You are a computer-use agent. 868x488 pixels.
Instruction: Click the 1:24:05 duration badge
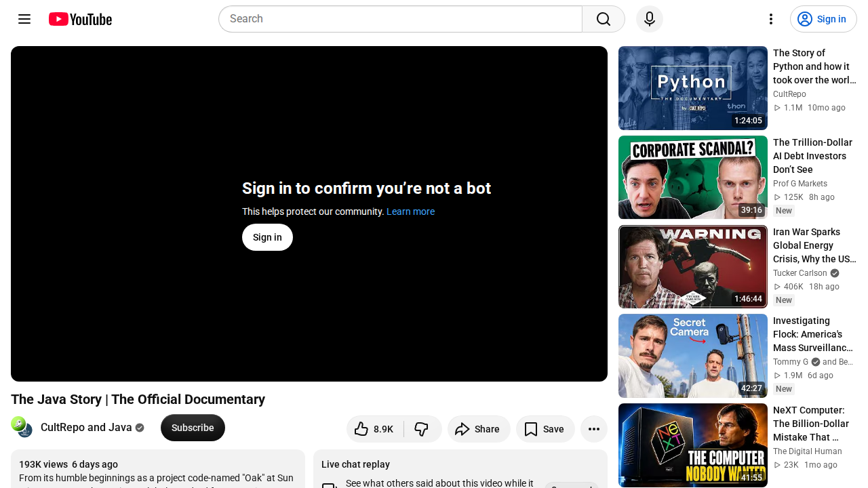pyautogui.click(x=748, y=121)
